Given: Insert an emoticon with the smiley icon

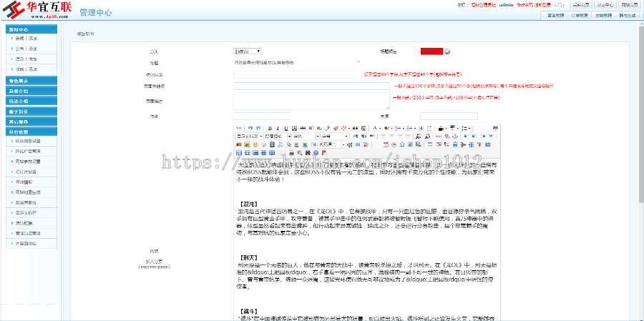Looking at the screenshot, I should pyautogui.click(x=255, y=144).
